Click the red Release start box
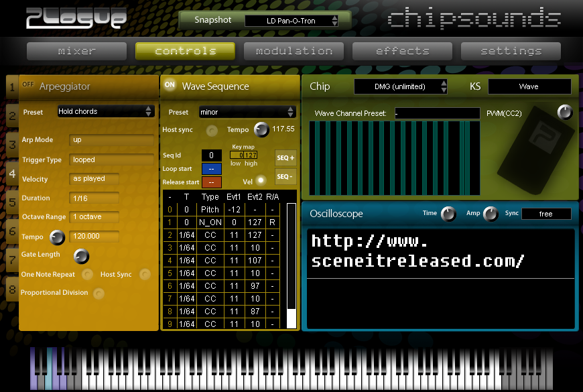 coord(212,182)
